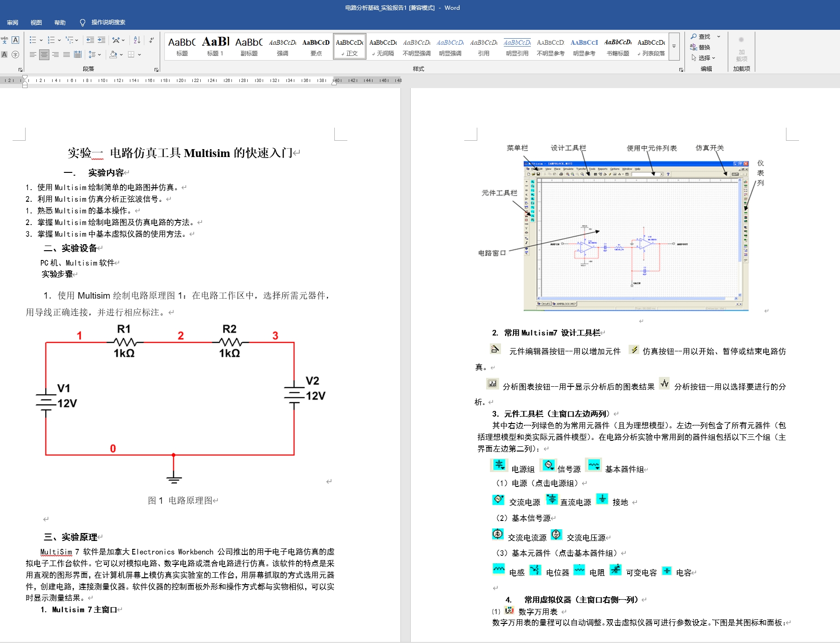Click 操作说明搜索 search box
This screenshot has height=643, width=840.
pos(108,22)
